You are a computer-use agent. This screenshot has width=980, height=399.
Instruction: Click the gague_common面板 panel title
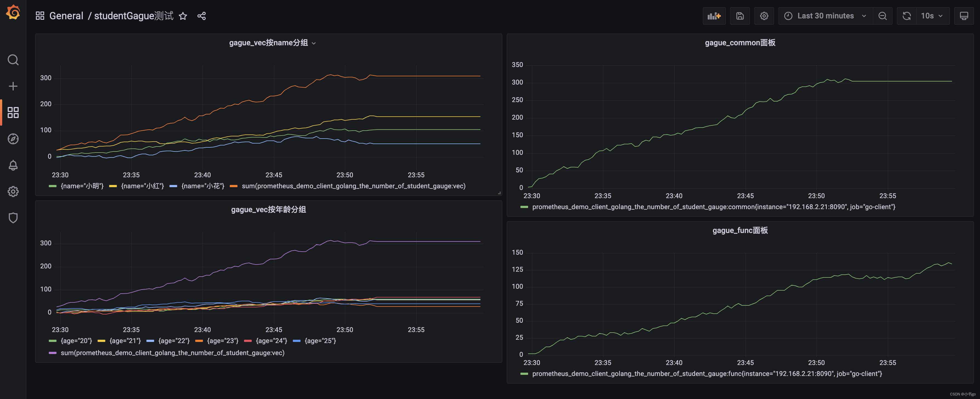click(x=740, y=43)
